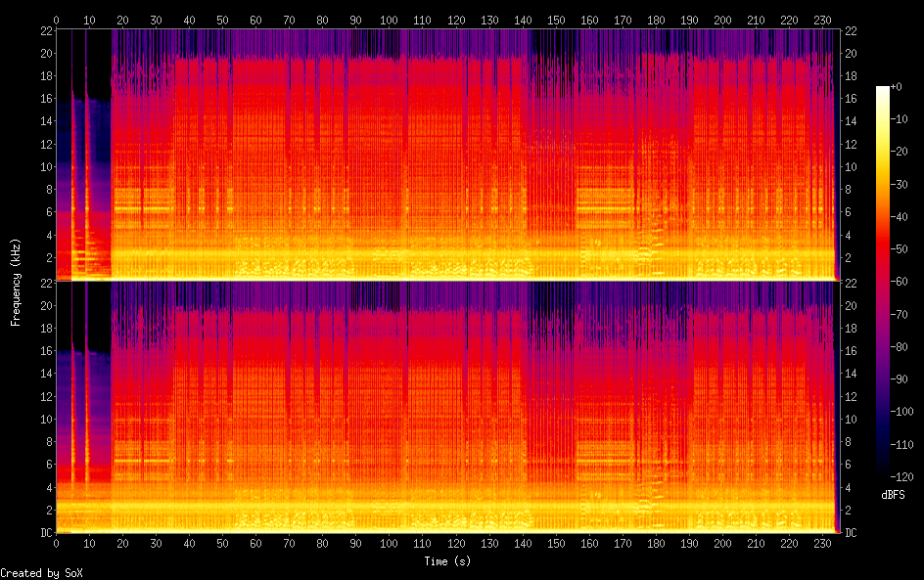This screenshot has width=924, height=580.
Task: Click the 'DC' label at bottom left
Action: tap(44, 532)
